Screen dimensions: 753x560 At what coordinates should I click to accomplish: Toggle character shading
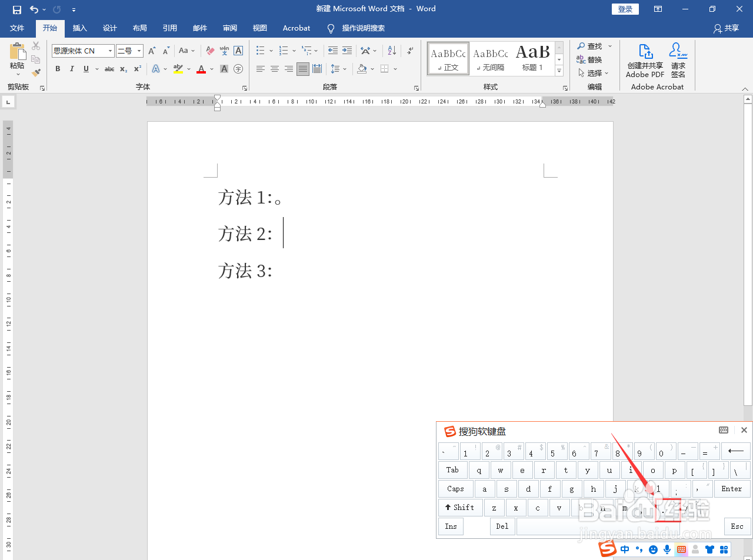tap(224, 69)
